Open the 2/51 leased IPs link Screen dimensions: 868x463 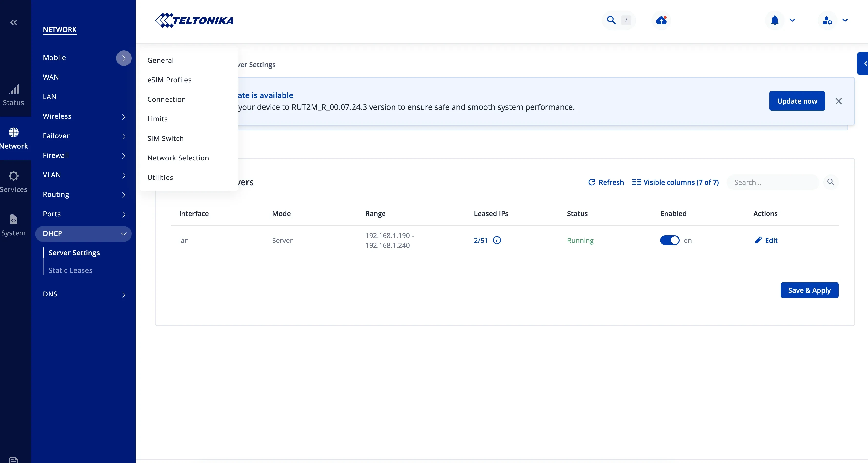click(x=481, y=241)
